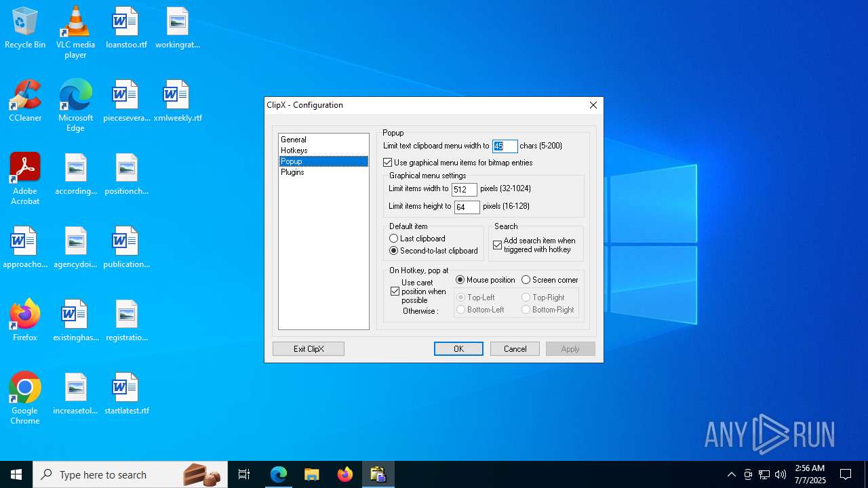Open the Recycle Bin desktop icon
This screenshot has height=488, width=868.
(25, 28)
